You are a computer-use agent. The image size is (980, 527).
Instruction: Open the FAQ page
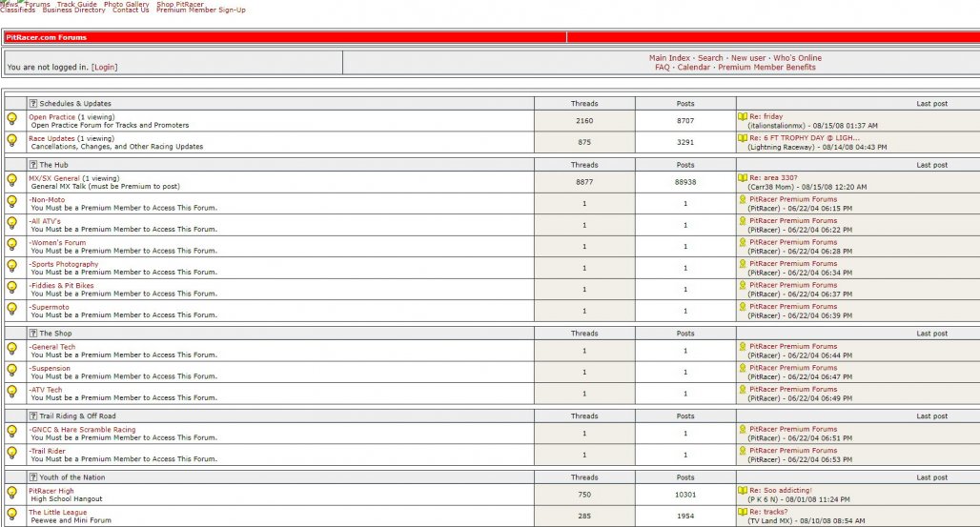point(662,67)
